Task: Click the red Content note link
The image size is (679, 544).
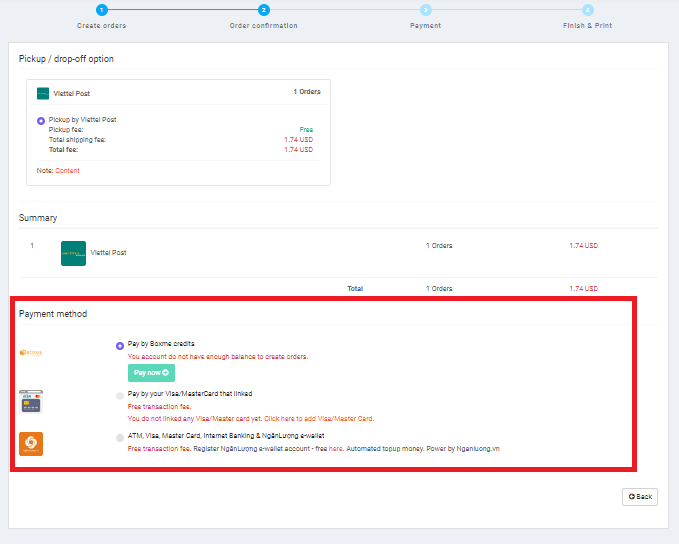Action: tap(68, 171)
